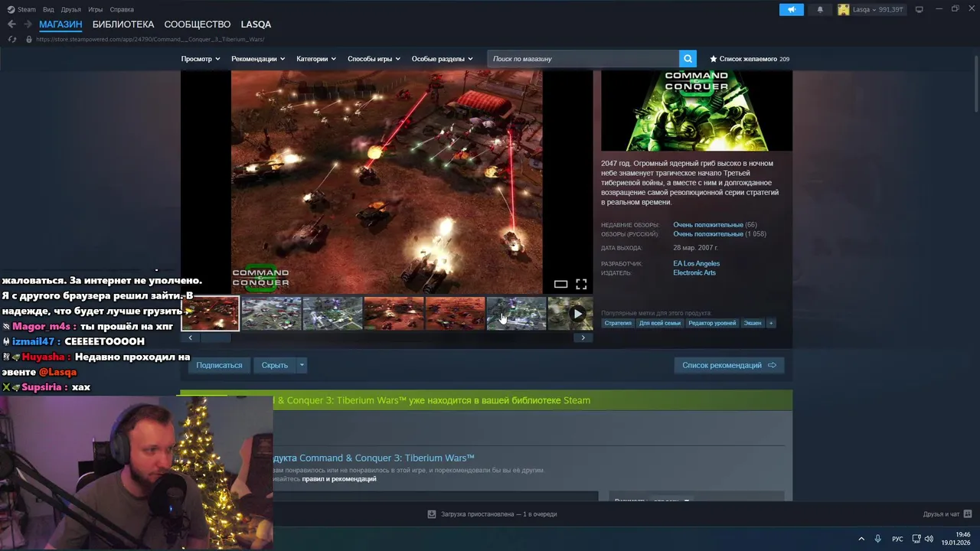Switch the keyboard language (РУС)
980x551 pixels.
[897, 539]
